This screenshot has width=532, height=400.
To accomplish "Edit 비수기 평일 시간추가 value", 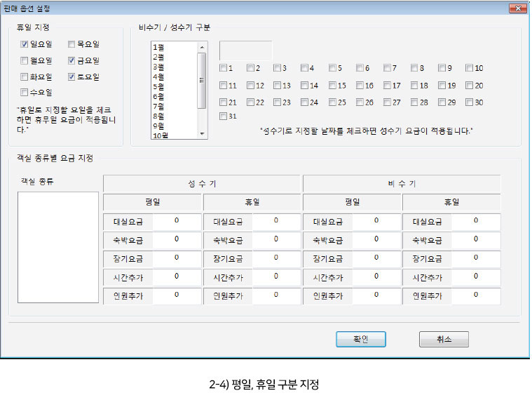I will coord(376,277).
